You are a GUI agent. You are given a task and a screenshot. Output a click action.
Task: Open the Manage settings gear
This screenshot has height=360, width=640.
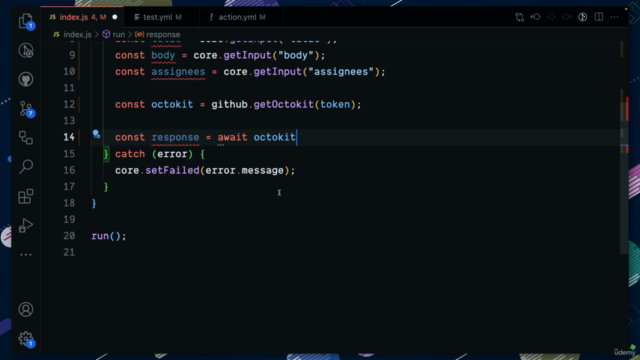pos(27,339)
